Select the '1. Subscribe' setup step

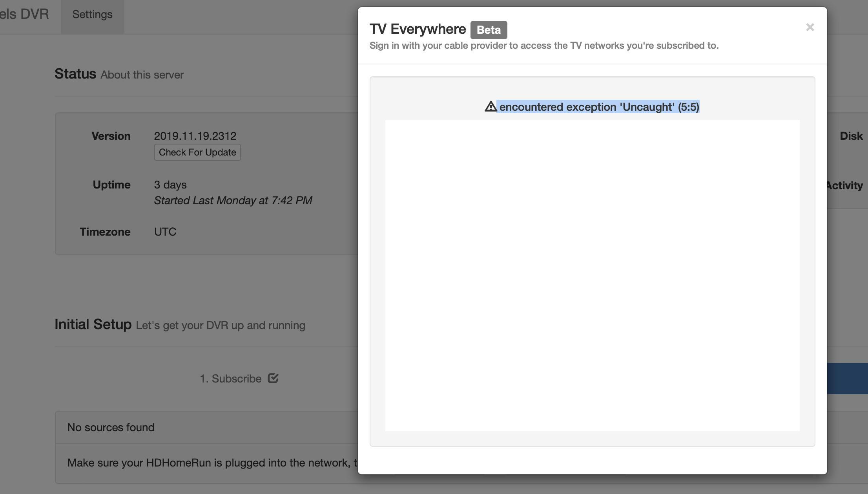pyautogui.click(x=231, y=379)
